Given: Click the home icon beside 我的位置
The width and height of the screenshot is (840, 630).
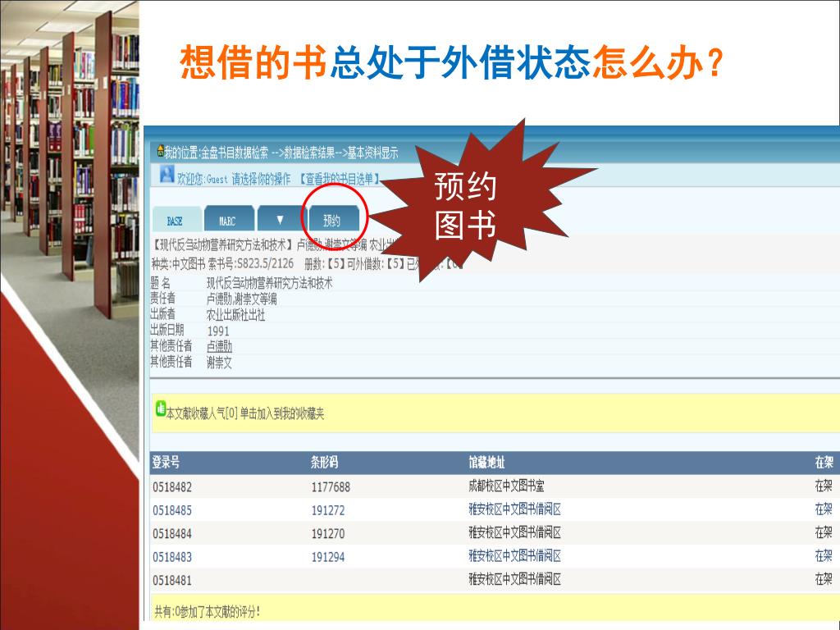Looking at the screenshot, I should click(x=160, y=151).
